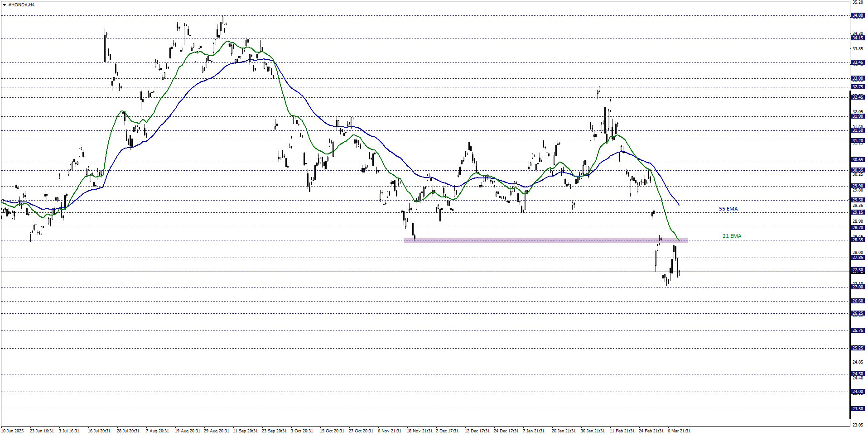Image resolution: width=868 pixels, height=436 pixels.
Task: Click the #HONDA,H4 chart title
Action: coord(21,5)
